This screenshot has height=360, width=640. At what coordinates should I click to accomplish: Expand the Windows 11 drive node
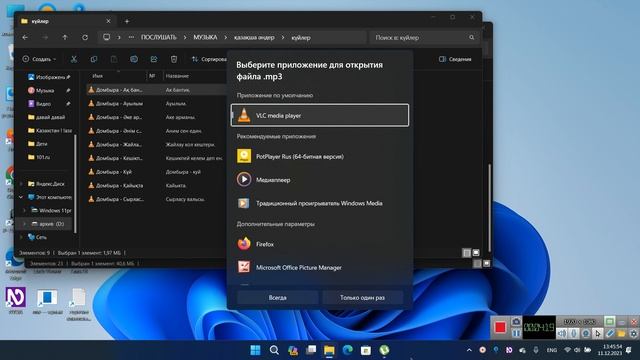pos(25,211)
